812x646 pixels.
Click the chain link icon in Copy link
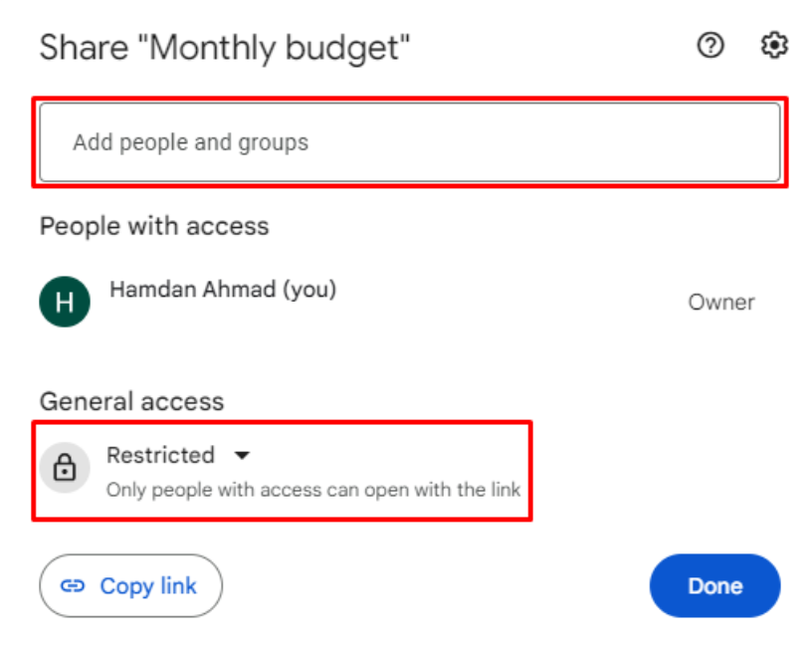(x=73, y=586)
